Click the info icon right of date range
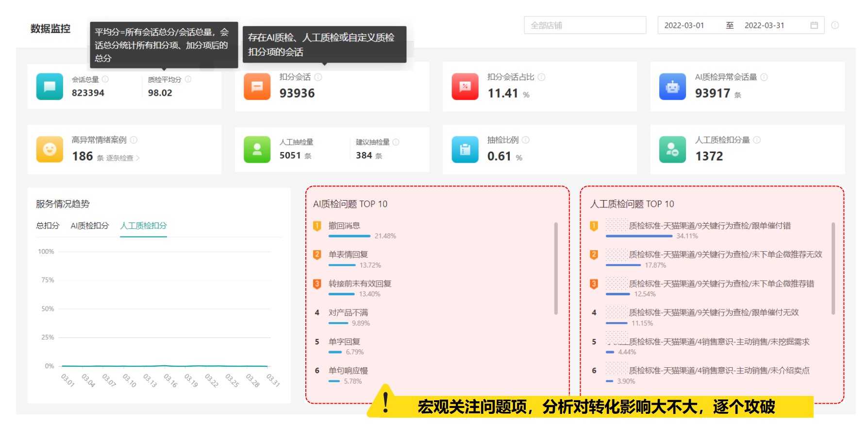 coord(835,25)
